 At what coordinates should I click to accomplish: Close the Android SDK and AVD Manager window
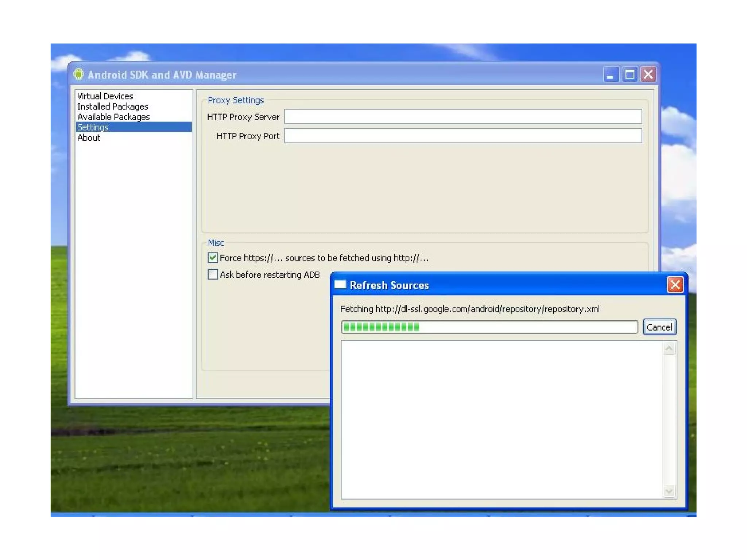click(649, 75)
